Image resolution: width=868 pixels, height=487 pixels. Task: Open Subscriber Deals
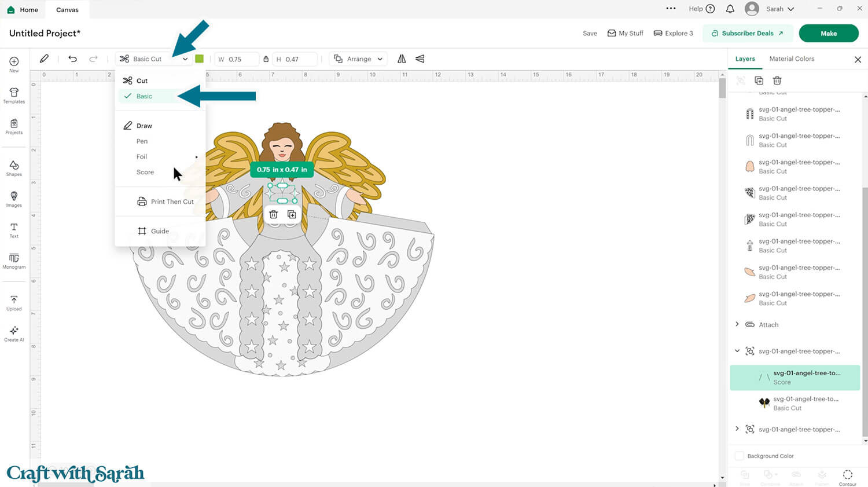pos(748,33)
